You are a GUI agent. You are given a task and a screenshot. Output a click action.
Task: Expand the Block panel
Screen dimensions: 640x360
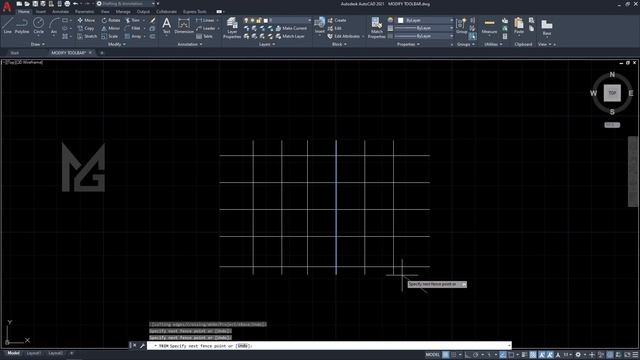(339, 44)
